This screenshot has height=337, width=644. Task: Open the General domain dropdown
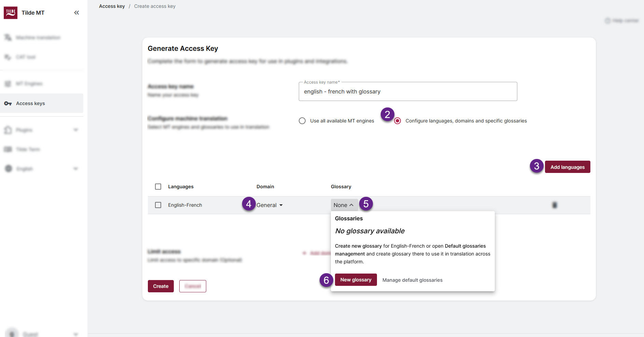pyautogui.click(x=269, y=205)
